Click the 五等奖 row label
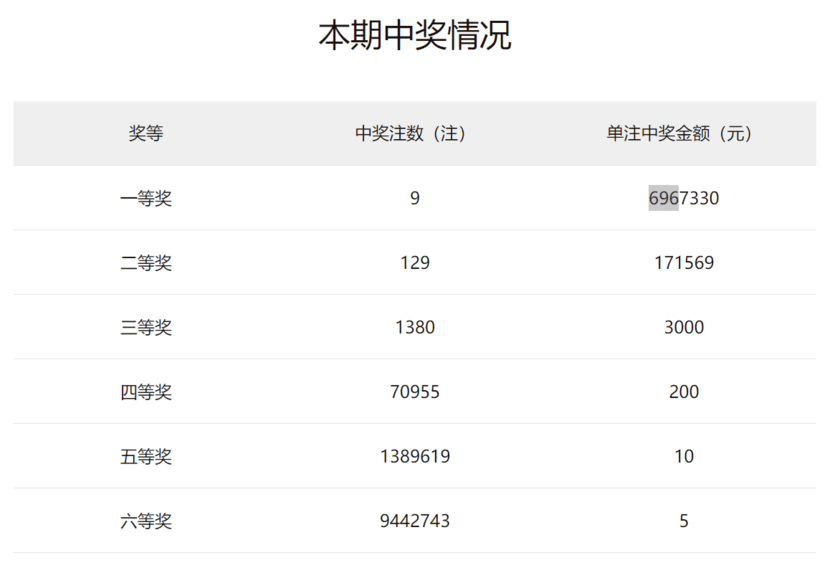This screenshot has width=840, height=573. (x=146, y=457)
